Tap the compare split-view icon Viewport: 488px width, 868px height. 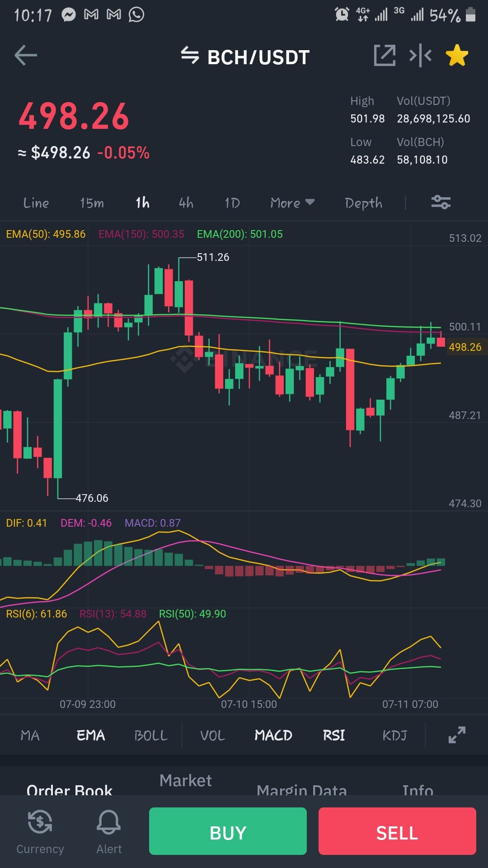point(420,56)
